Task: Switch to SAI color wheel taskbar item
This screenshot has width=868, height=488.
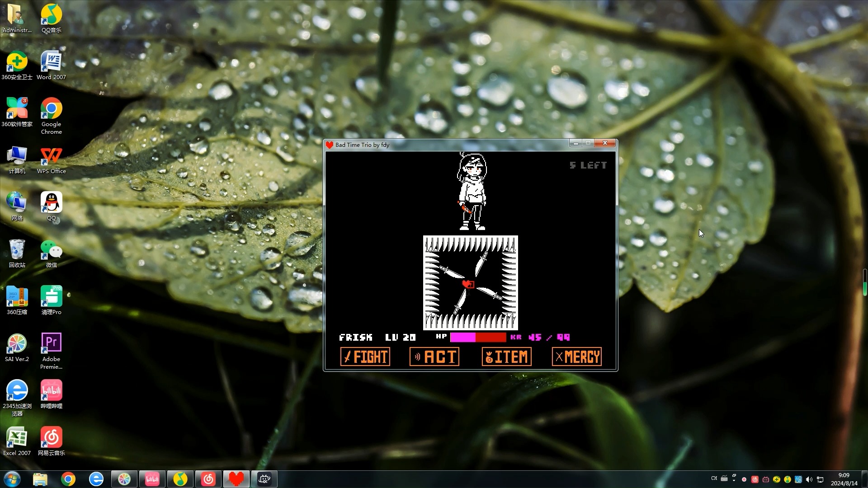Action: (124, 479)
